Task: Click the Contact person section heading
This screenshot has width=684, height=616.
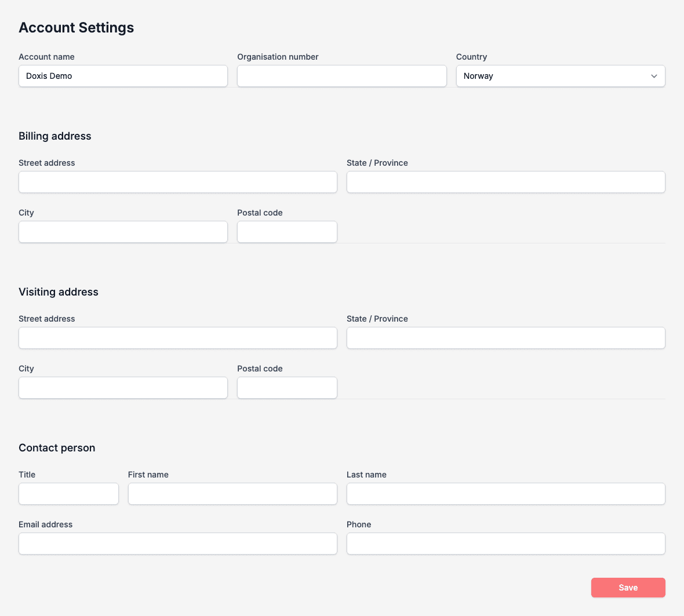Action: click(57, 448)
